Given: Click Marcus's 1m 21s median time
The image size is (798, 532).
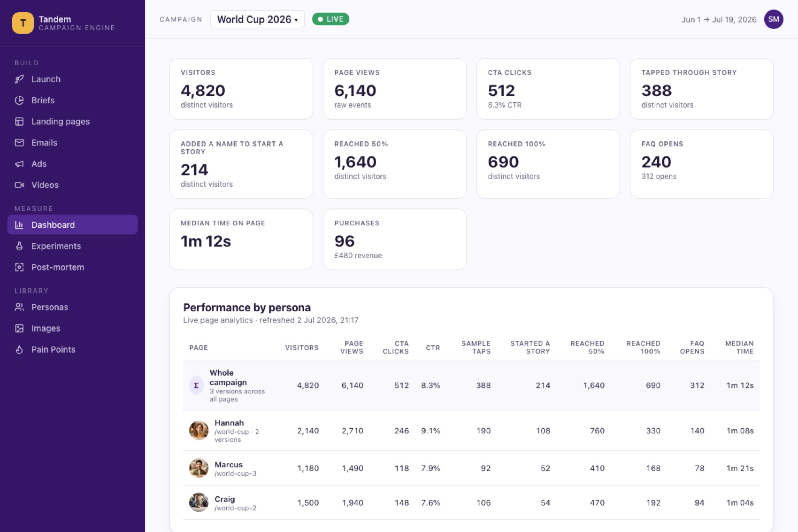Looking at the screenshot, I should tap(740, 469).
